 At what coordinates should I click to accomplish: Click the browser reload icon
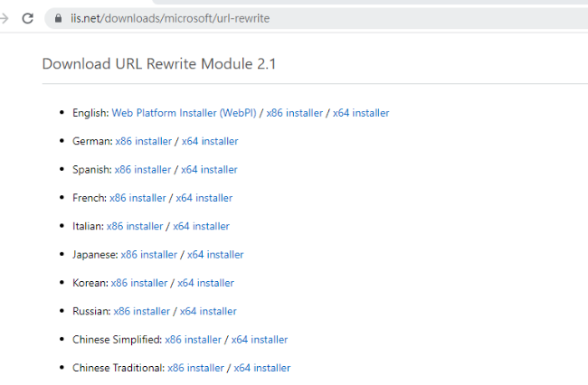click(28, 18)
